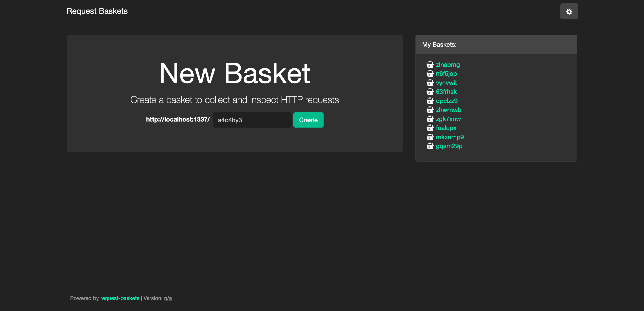Open the mkxnmp9 basket link
Image resolution: width=644 pixels, height=311 pixels.
tap(449, 137)
